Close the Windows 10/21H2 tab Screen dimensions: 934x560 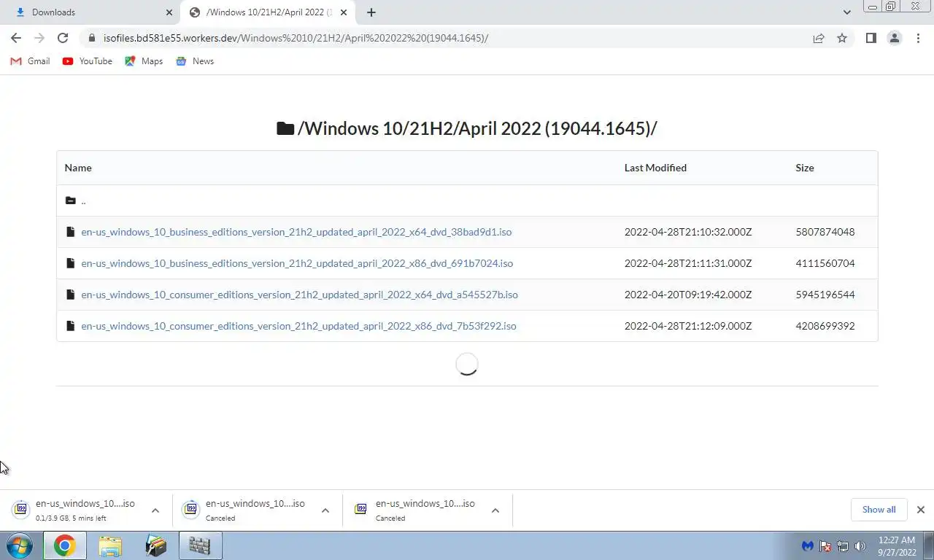(344, 12)
